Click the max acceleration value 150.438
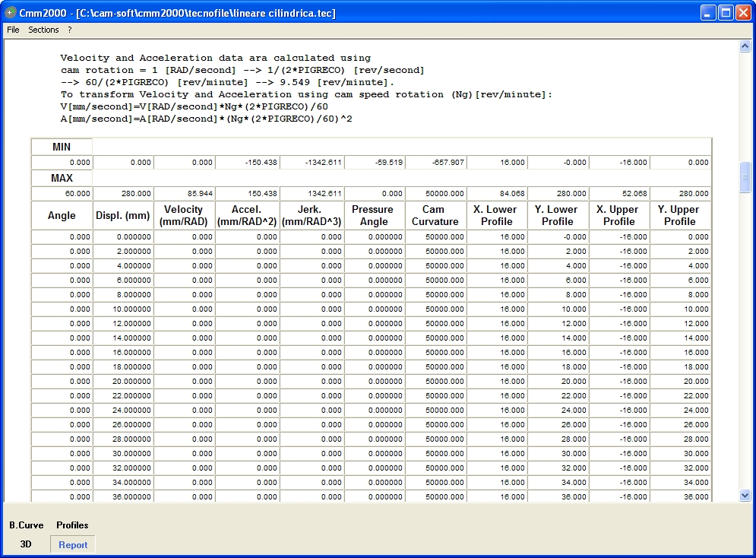 [x=248, y=193]
